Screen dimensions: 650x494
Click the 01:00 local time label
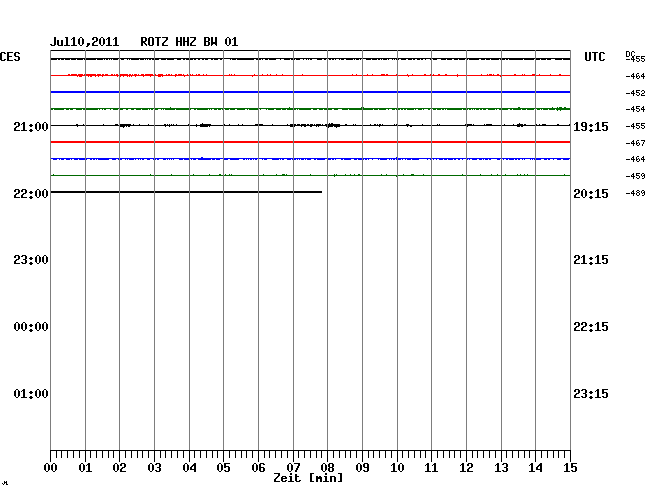tap(31, 394)
